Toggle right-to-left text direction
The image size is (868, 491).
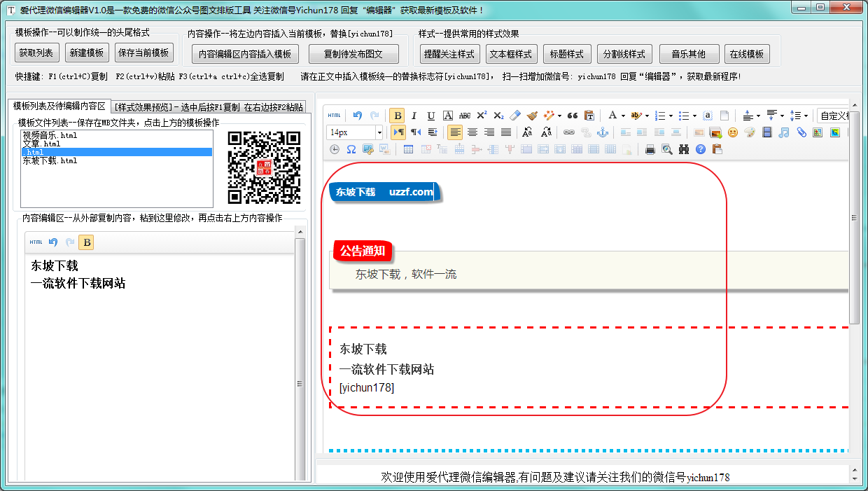(x=416, y=132)
